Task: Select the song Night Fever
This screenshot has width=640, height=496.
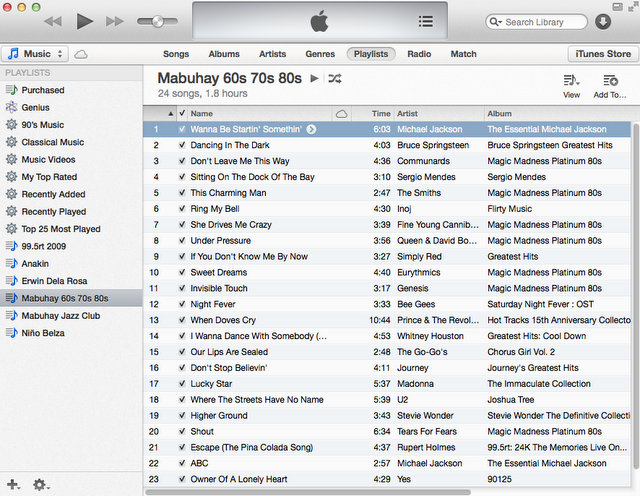Action: tap(387, 304)
